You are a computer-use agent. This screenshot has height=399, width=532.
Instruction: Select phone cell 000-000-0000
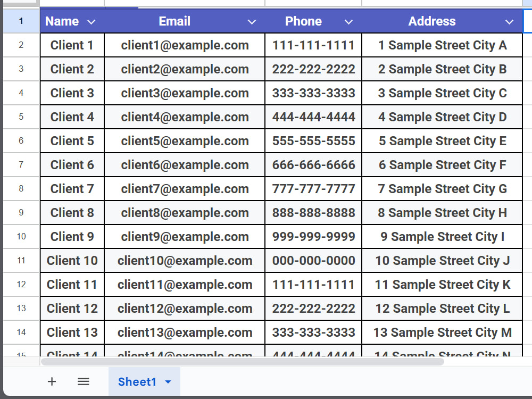tap(313, 260)
